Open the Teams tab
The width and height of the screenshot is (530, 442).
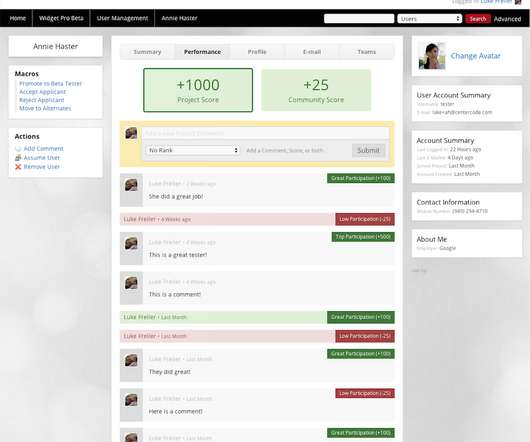tap(367, 52)
